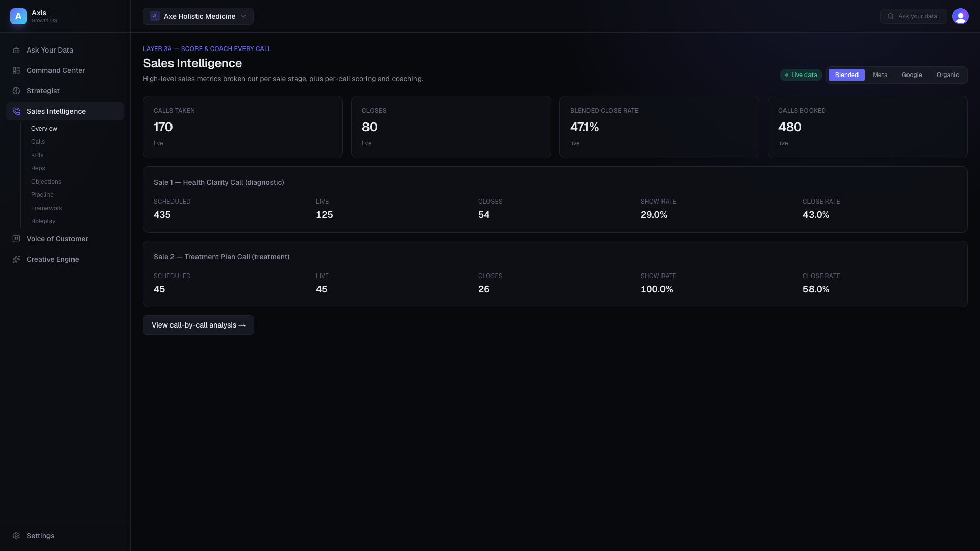Open the Strategist section
Screen dimensions: 980x551
coord(65,91)
